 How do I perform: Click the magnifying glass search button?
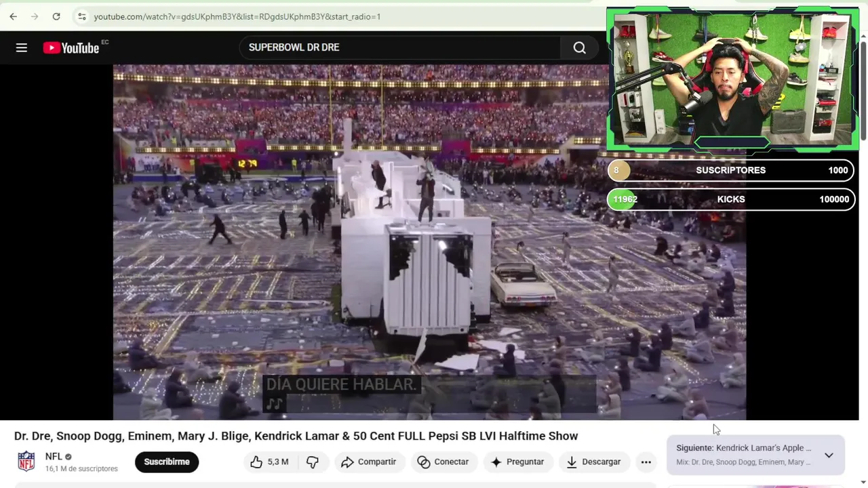[x=579, y=47]
